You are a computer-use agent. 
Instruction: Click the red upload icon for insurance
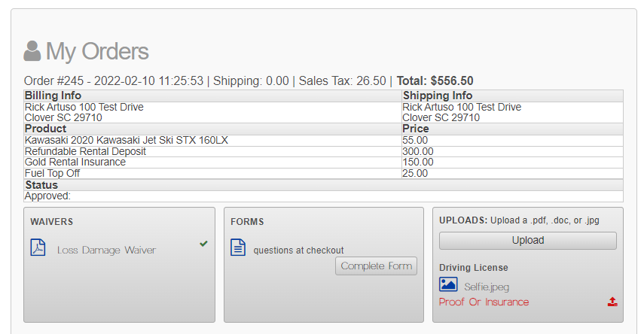point(612,302)
